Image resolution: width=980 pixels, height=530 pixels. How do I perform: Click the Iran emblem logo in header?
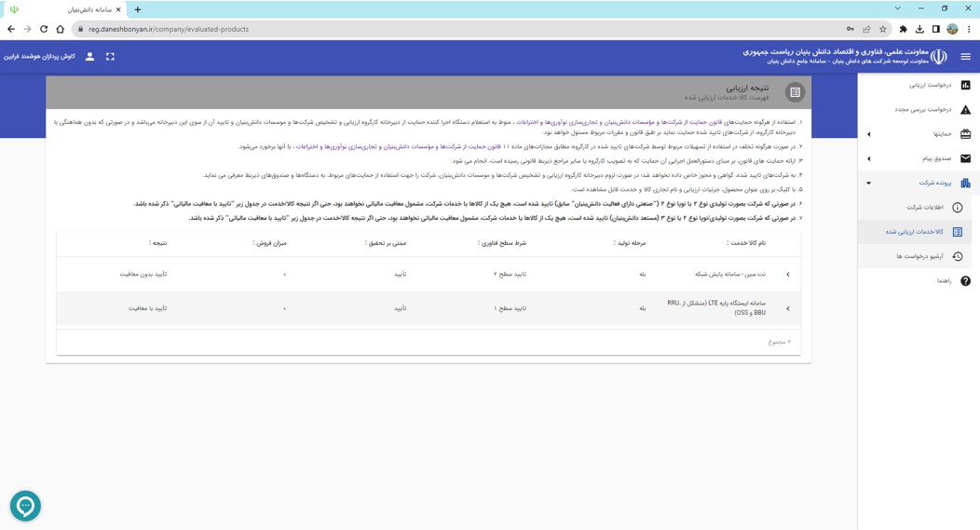(x=938, y=56)
